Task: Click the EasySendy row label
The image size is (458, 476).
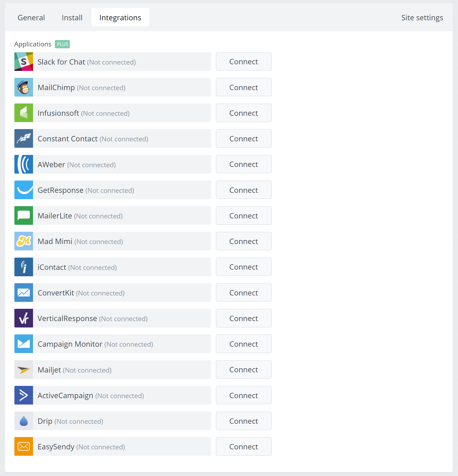Action: coord(81,447)
